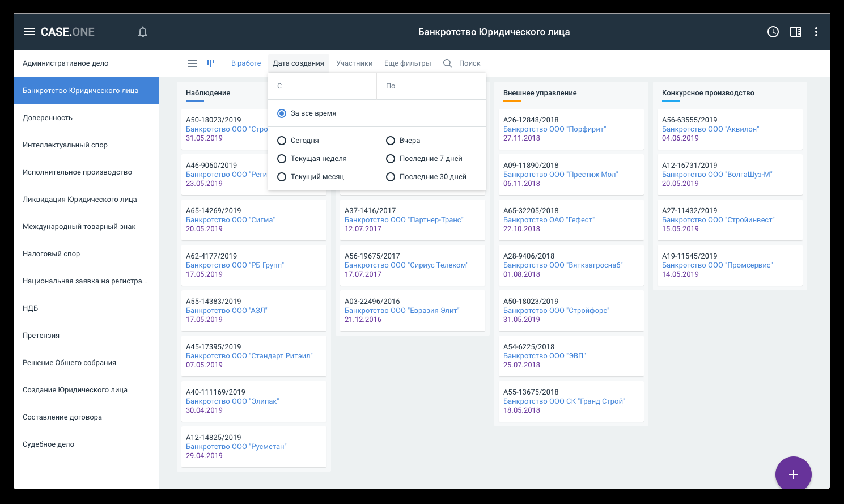Open case link 'Банкротство ООО "Элипак"'

point(232,401)
